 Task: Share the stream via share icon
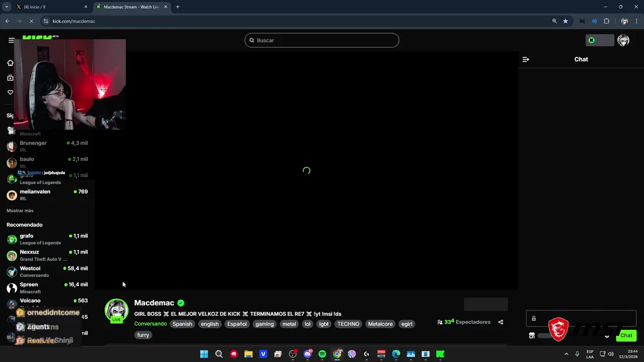pos(501,322)
